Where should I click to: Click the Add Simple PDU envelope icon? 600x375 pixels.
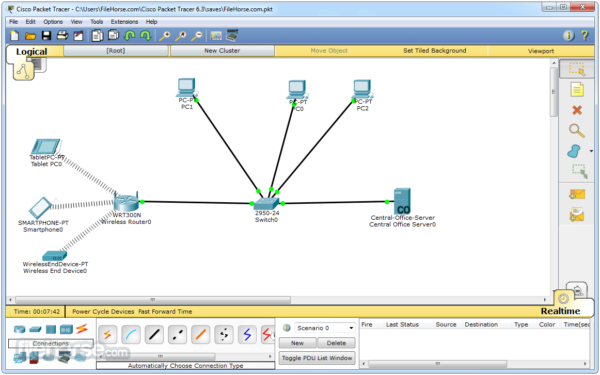(577, 194)
